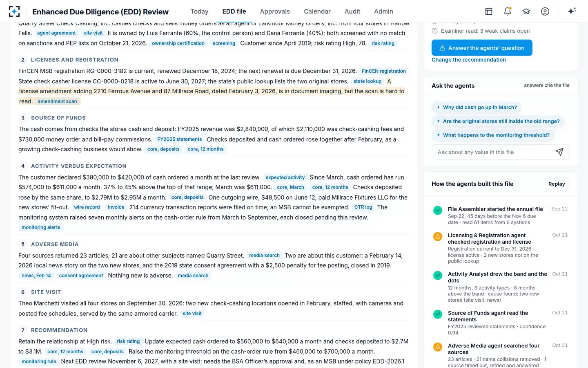Click the app logo beside the EDD Review title

14,11
